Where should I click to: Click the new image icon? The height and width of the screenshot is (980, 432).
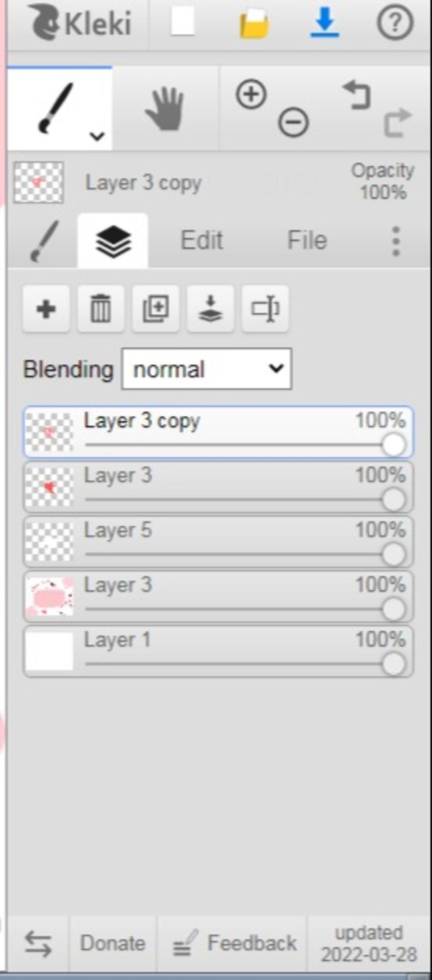pos(182,22)
